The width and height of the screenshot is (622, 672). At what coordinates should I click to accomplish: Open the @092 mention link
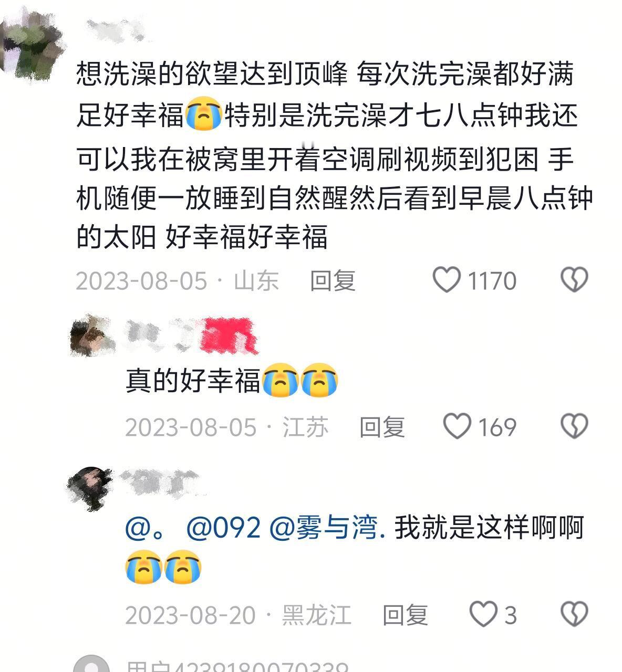pos(224,527)
